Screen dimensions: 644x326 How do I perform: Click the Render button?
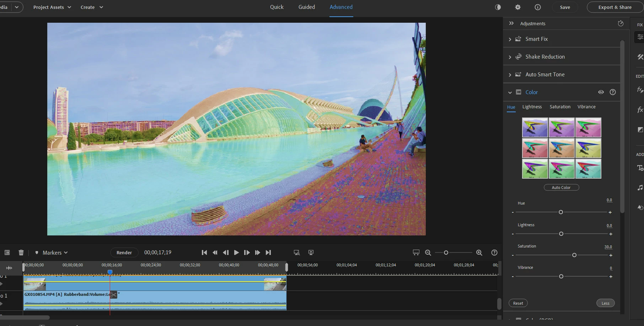[124, 252]
